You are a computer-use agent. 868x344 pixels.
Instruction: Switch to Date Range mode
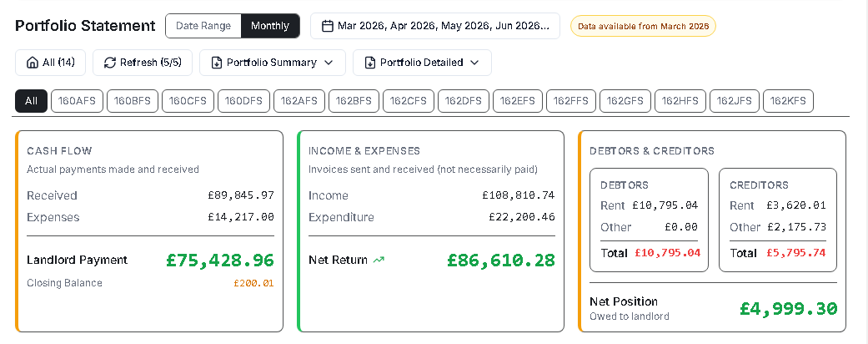(203, 26)
